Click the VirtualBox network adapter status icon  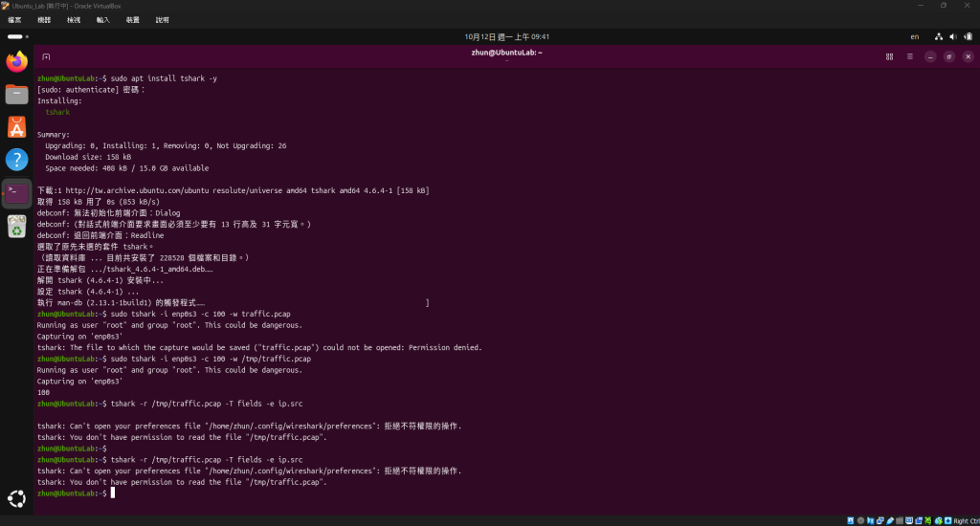[880, 520]
